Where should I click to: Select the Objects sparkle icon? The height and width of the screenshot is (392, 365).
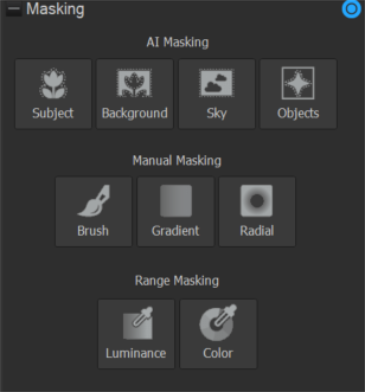pyautogui.click(x=298, y=83)
